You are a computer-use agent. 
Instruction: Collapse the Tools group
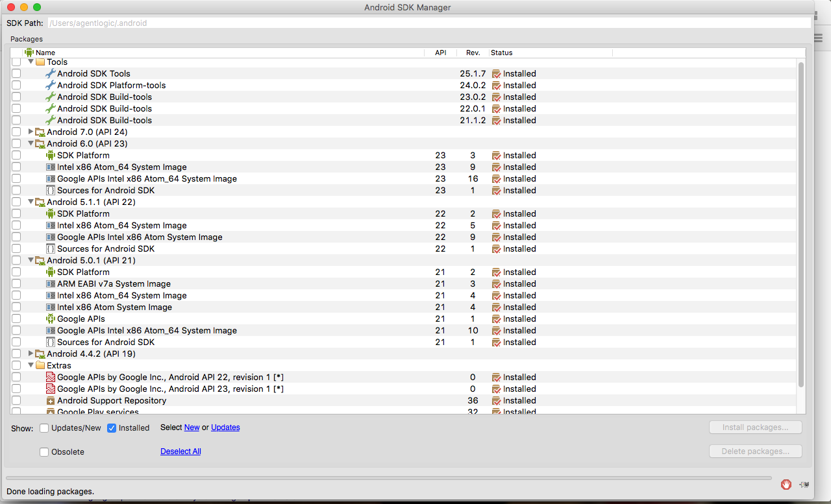pos(31,62)
